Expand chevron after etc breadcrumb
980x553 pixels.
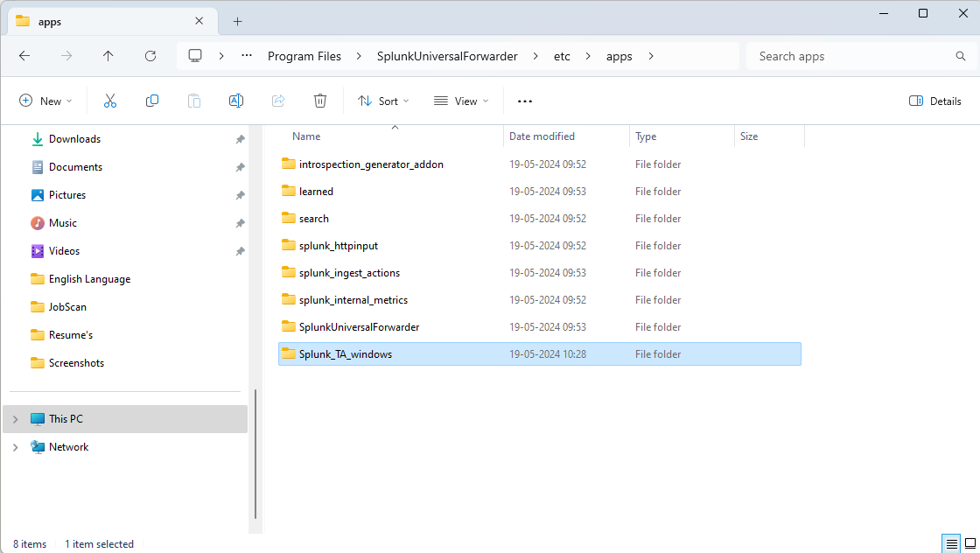click(588, 56)
